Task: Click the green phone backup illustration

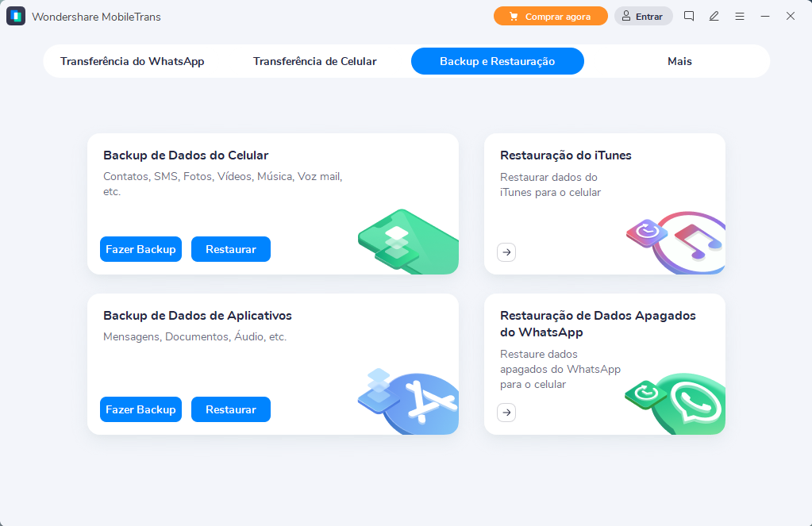Action: [x=408, y=241]
